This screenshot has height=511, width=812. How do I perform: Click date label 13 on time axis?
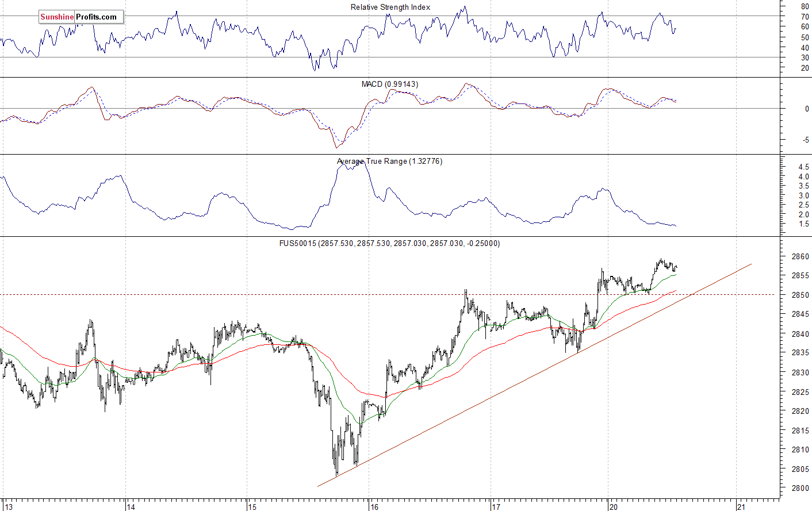[7, 506]
